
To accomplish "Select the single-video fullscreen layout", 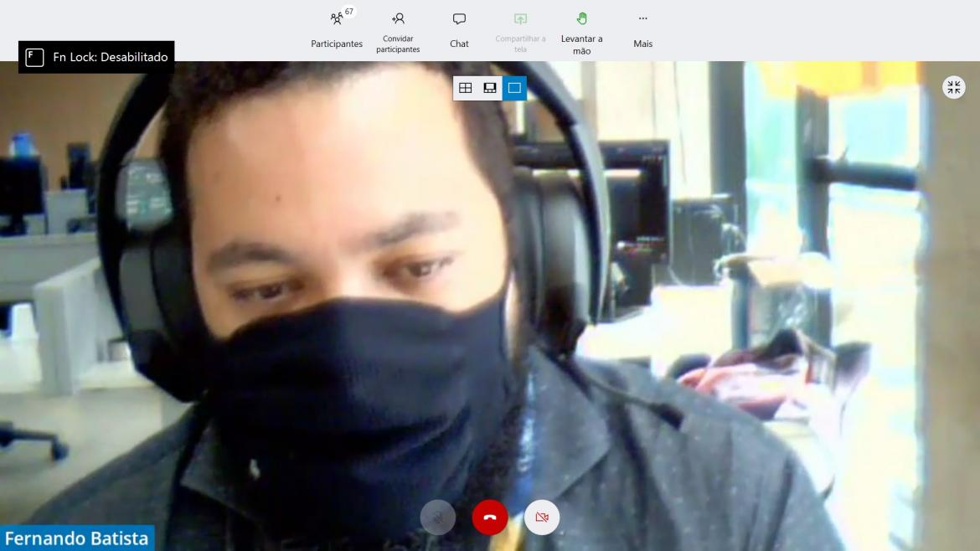I will pos(514,88).
